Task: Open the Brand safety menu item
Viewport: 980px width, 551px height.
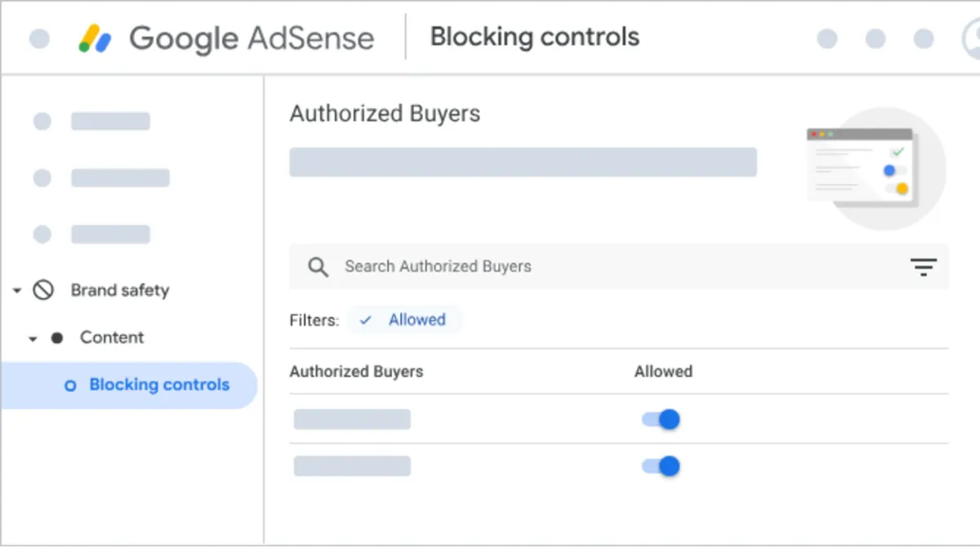Action: (120, 290)
